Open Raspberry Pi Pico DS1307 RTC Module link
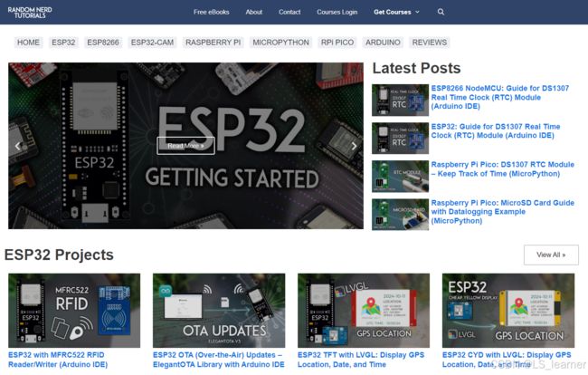This screenshot has height=375, width=588. (x=502, y=169)
